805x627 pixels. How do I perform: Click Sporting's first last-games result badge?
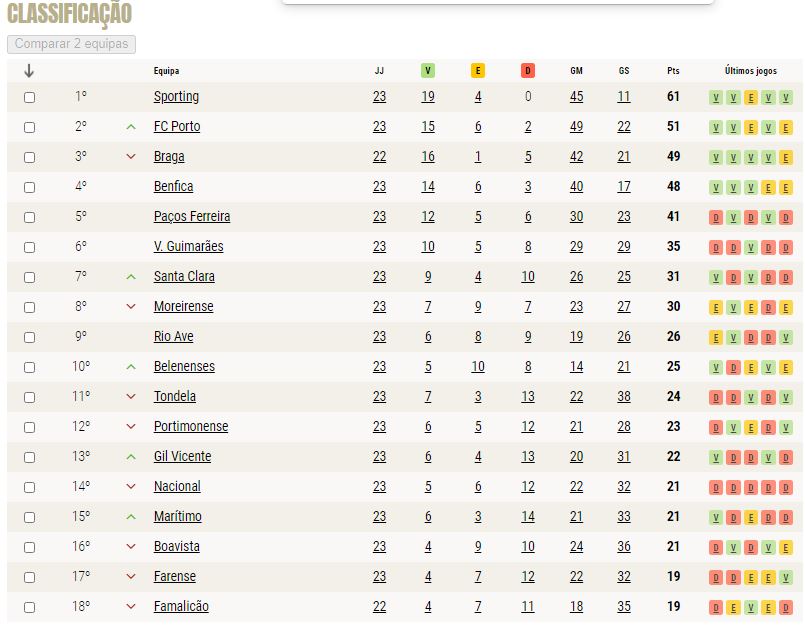[716, 97]
